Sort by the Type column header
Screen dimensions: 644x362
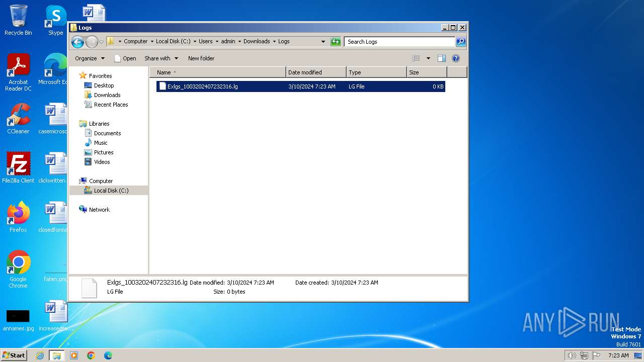point(376,72)
